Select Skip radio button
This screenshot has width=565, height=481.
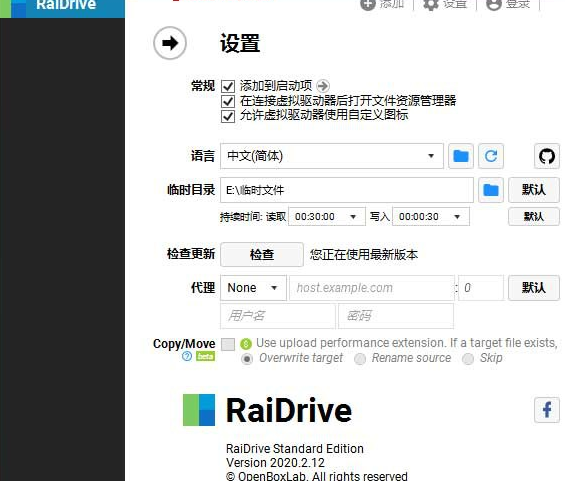click(x=468, y=359)
